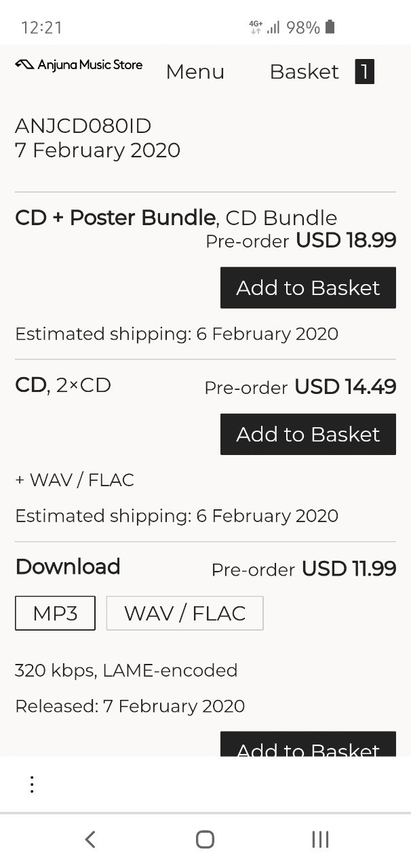This screenshot has width=411, height=868.
Task: Select the WAV / FLAC download format
Action: click(x=184, y=613)
